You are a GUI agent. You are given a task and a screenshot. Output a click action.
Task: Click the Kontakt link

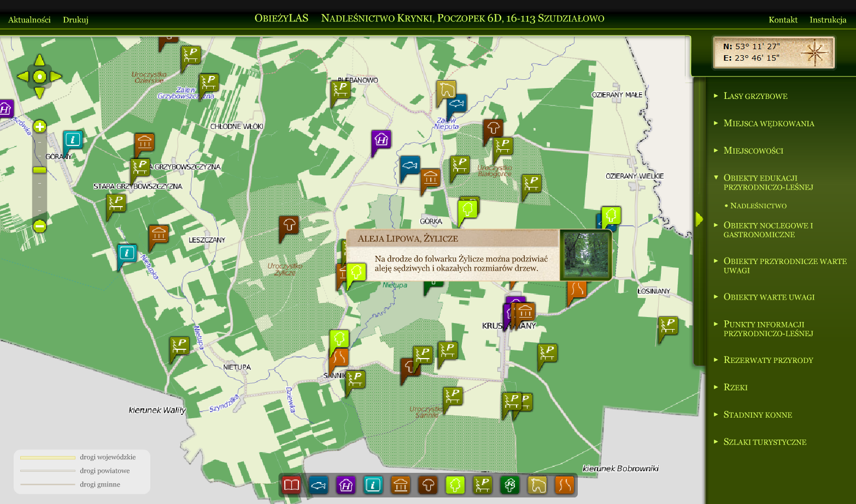coord(783,20)
